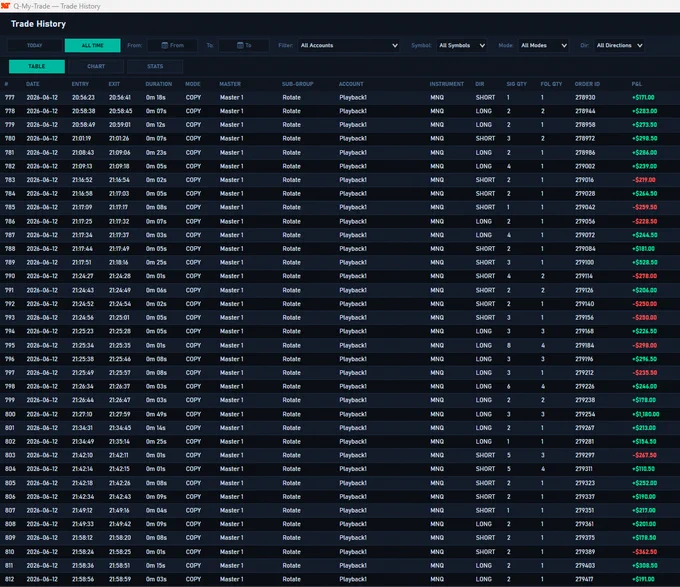Click order ID 279002
Viewport: 680px width, 587px height.
[x=585, y=166]
